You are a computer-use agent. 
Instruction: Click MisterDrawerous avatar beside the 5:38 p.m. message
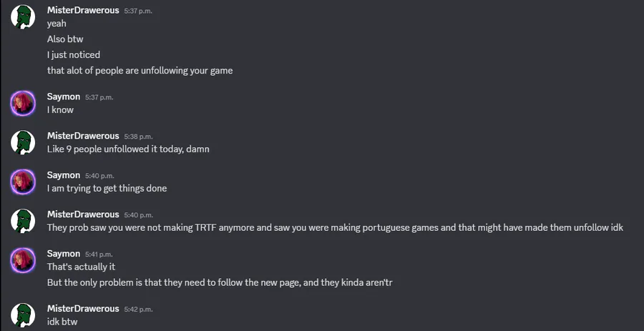point(23,142)
